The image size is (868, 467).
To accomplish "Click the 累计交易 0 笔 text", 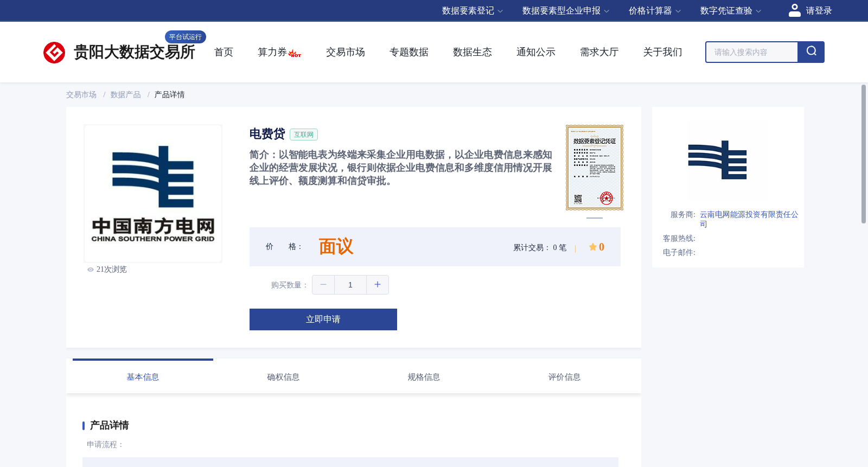I will pyautogui.click(x=540, y=247).
